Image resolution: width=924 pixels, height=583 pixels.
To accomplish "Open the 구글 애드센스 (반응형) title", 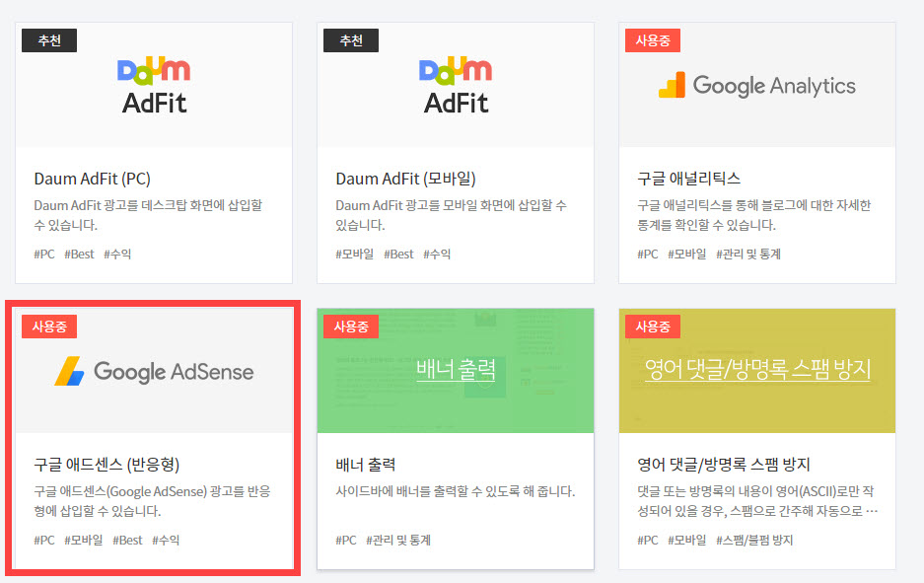I will (107, 465).
